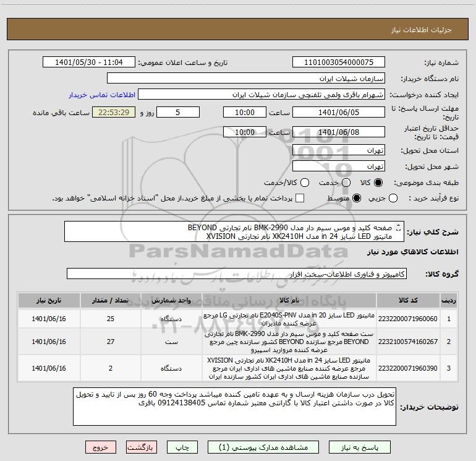
Task: Click the گروه کالا field کامپیوتر و فناوری اطلاعات
Action: click(x=237, y=274)
